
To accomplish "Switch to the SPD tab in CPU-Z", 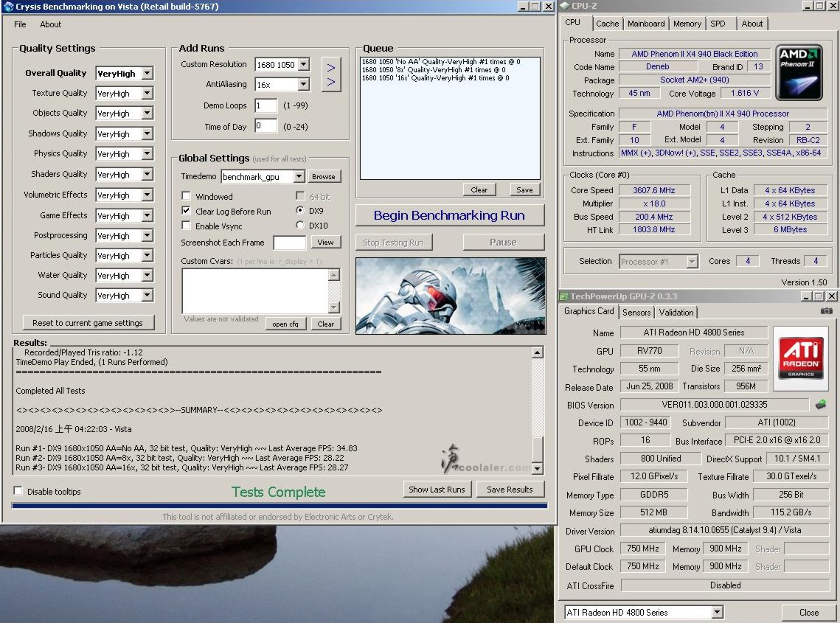I will [x=718, y=24].
